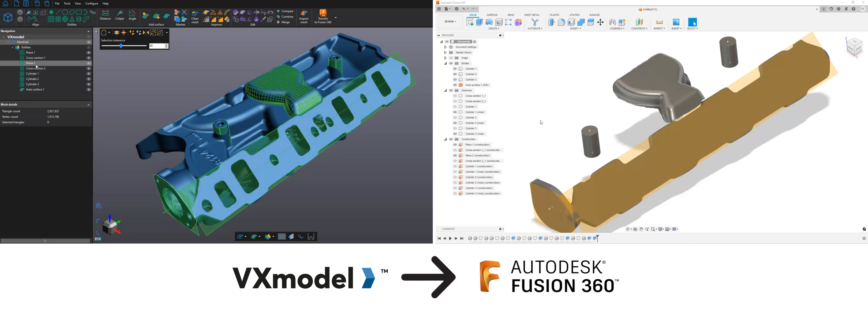This screenshot has height=310, width=868.
Task: Click the Fusion 360 Save icon
Action: (457, 9)
